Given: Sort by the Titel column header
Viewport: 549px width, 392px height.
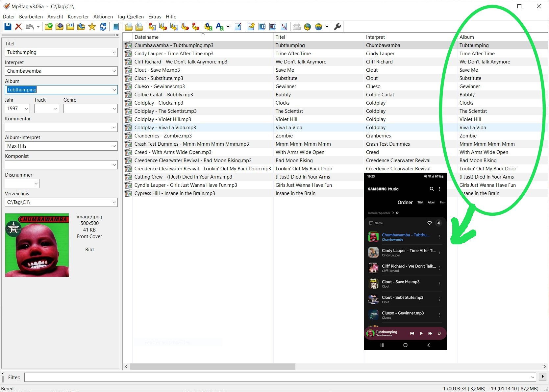Looking at the screenshot, I should pyautogui.click(x=318, y=37).
